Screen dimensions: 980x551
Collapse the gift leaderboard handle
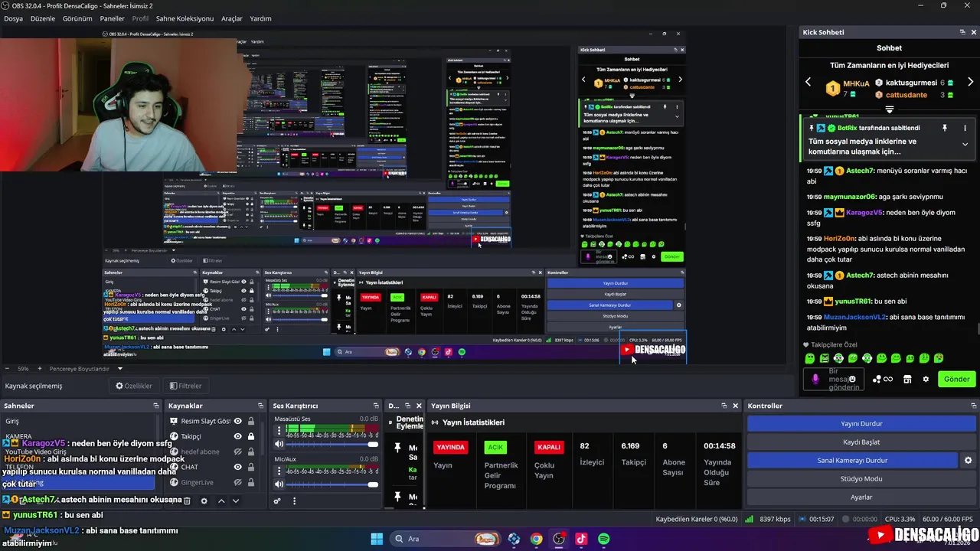[889, 109]
